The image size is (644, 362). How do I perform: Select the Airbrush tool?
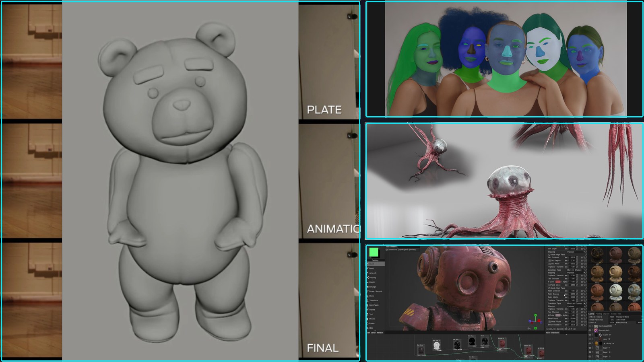(x=375, y=273)
